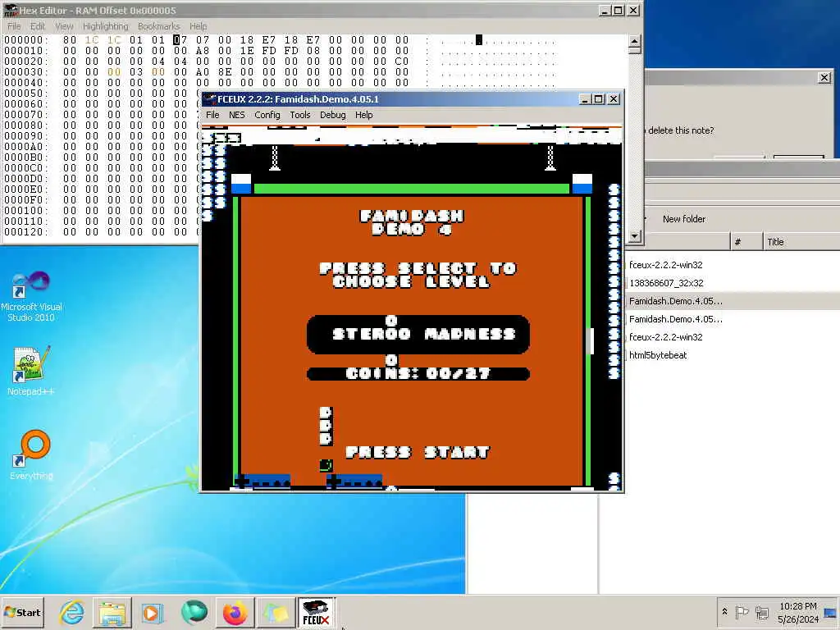This screenshot has height=630, width=840.
Task: Select first fceux-2.2.2-win32 entry
Action: 666,265
